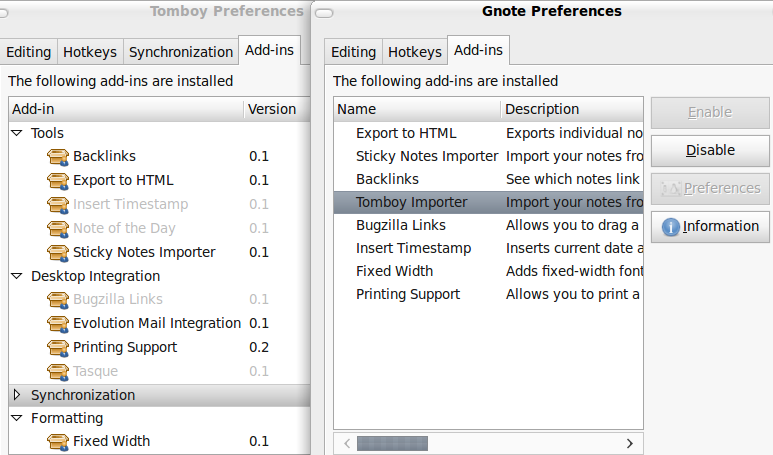Click the right arrow of Gnote's horizontal scrollbar
773x455 pixels.
click(630, 443)
